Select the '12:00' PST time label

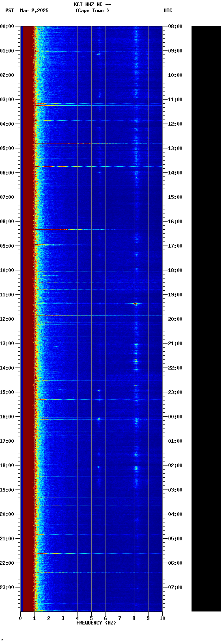(x=7, y=319)
